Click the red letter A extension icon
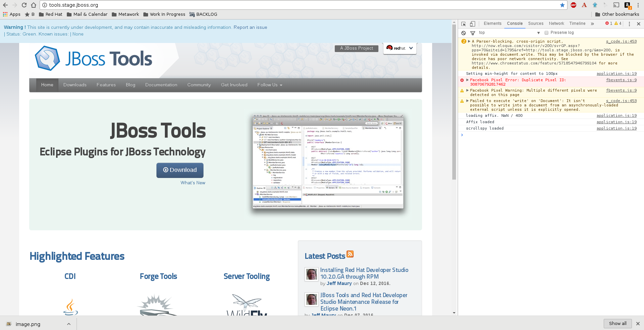 584,5
